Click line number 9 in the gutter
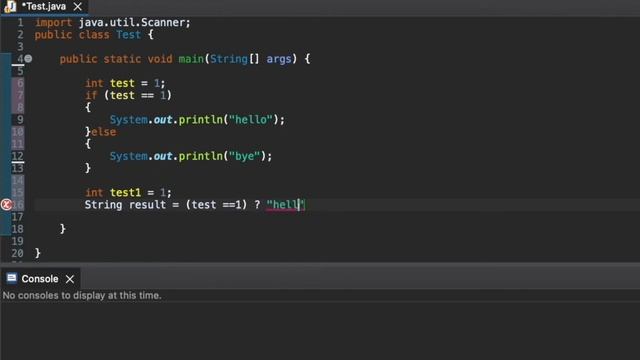 [x=20, y=120]
